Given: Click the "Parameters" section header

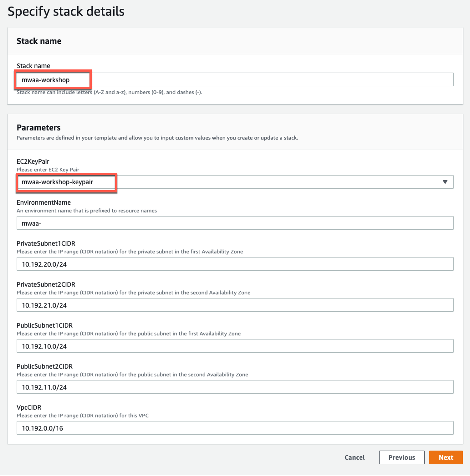Looking at the screenshot, I should click(39, 128).
